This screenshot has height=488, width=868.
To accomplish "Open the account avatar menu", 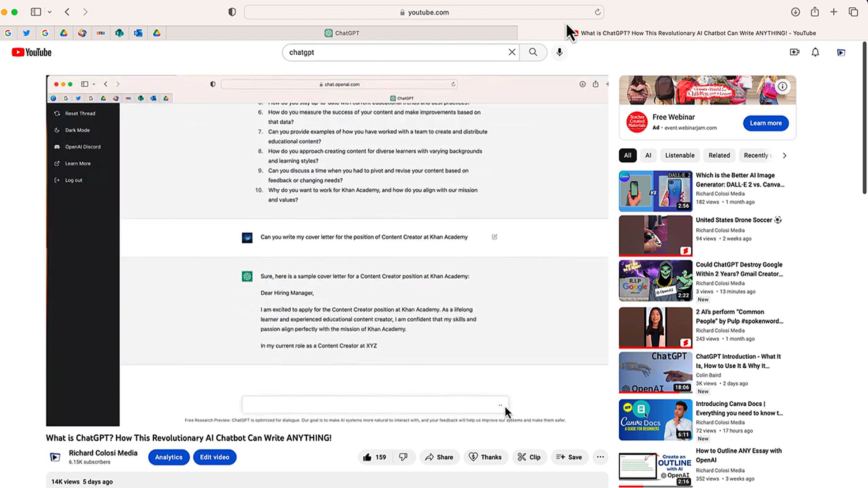I will tap(841, 52).
